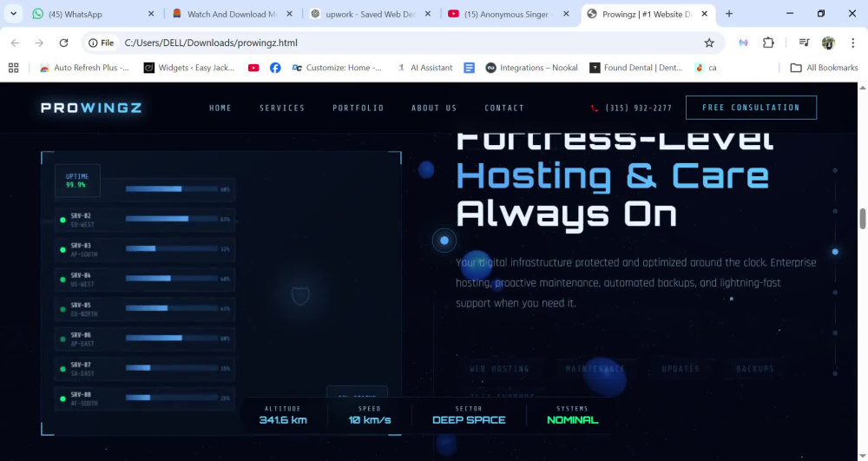
Task: Click the SRV-06 load bar
Action: click(172, 338)
